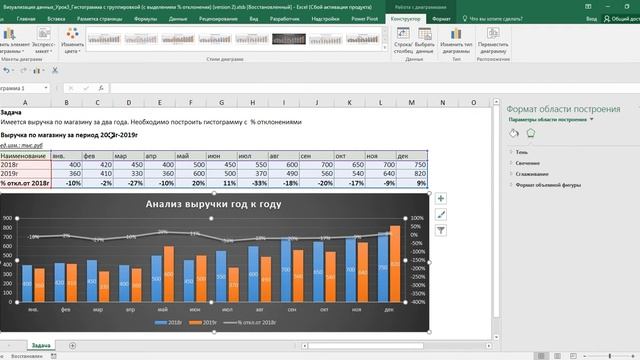Click the Chart Filters funnel button
Screen dimensions: 640x360
pyautogui.click(x=441, y=230)
